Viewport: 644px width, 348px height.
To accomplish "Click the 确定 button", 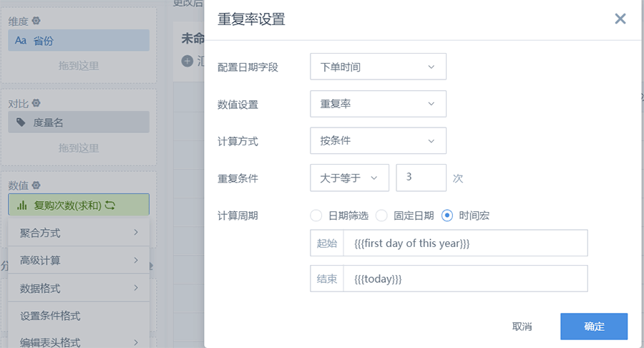I will coord(594,327).
